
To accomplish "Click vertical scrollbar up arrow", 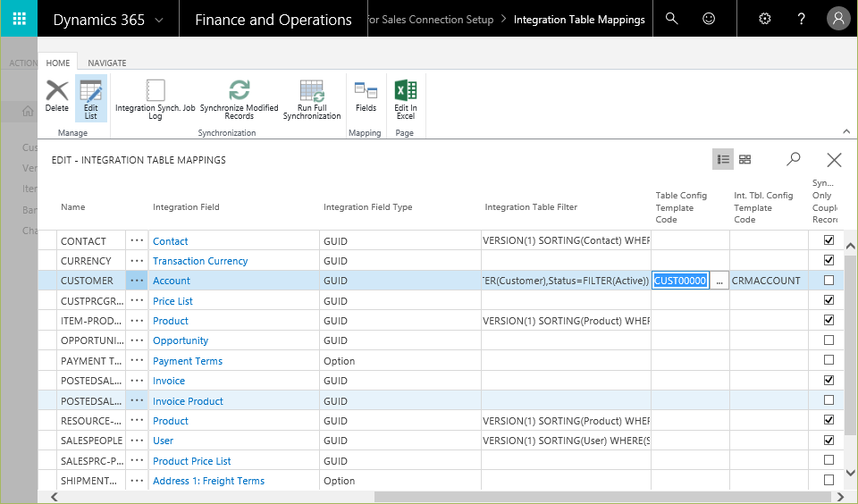I will [x=850, y=247].
